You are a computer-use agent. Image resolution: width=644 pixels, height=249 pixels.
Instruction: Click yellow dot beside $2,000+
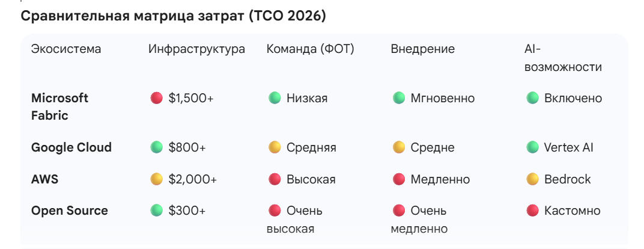(x=156, y=179)
